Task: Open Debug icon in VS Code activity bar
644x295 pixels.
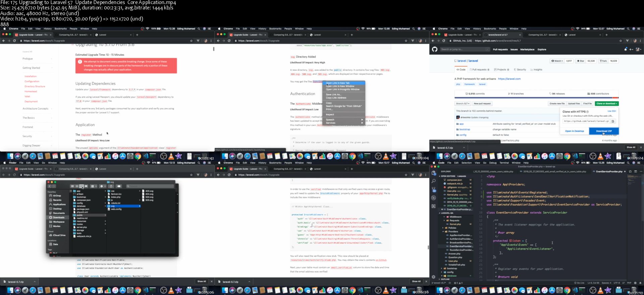Action: (433, 198)
